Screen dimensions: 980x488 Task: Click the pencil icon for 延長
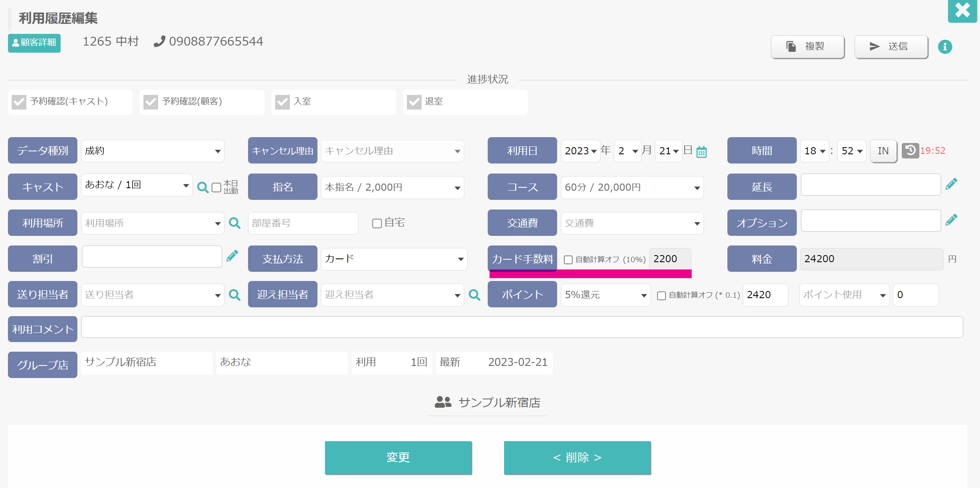point(951,184)
